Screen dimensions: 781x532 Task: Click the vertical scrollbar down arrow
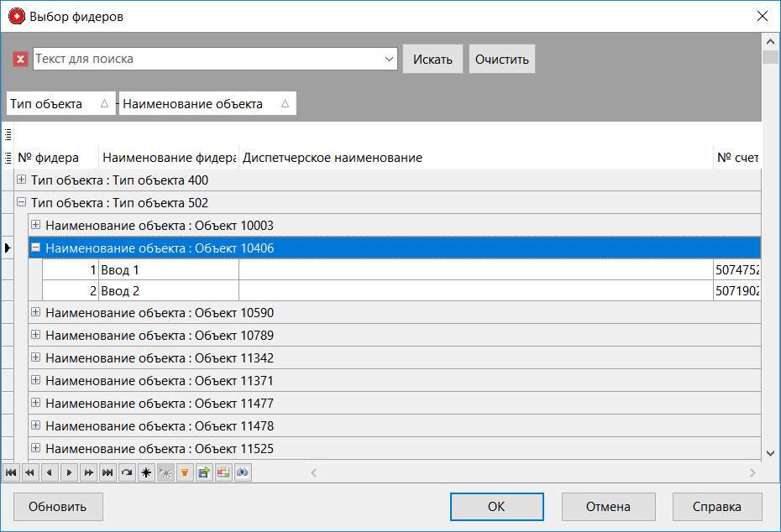point(769,451)
